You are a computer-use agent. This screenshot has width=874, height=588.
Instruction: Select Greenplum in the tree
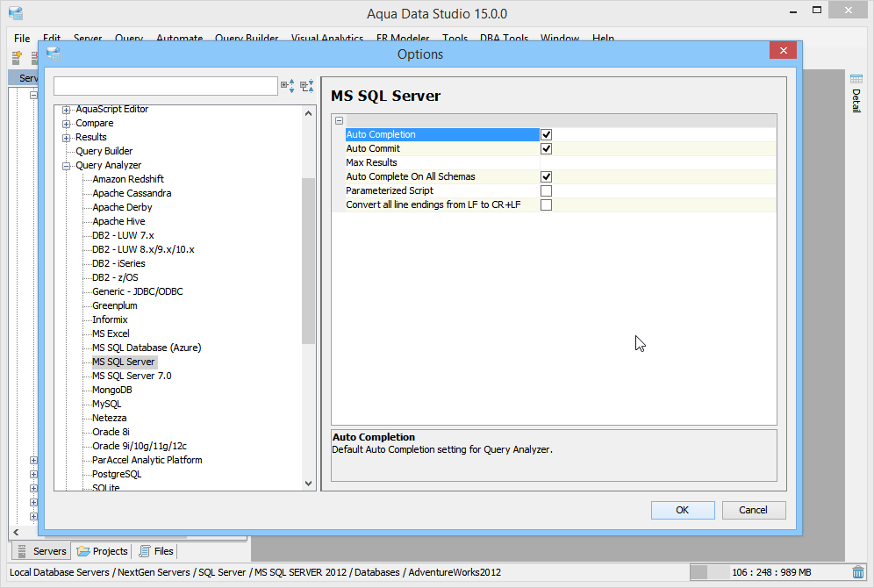[115, 305]
